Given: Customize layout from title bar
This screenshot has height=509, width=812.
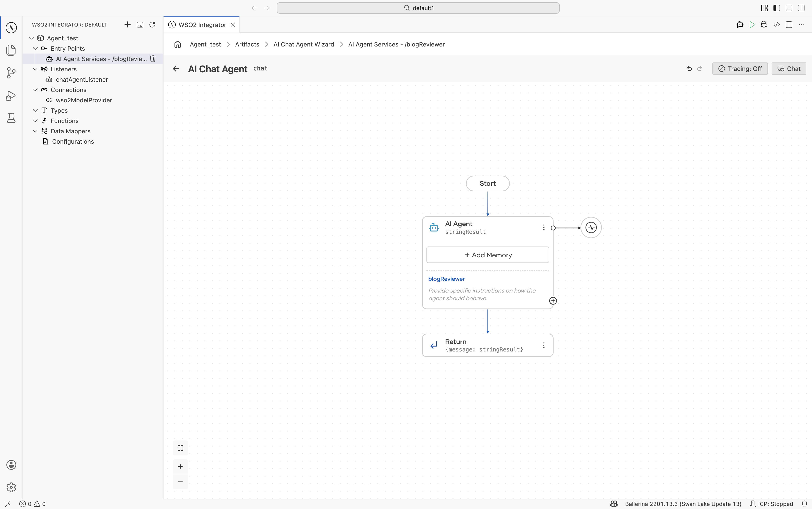Looking at the screenshot, I should pos(765,8).
